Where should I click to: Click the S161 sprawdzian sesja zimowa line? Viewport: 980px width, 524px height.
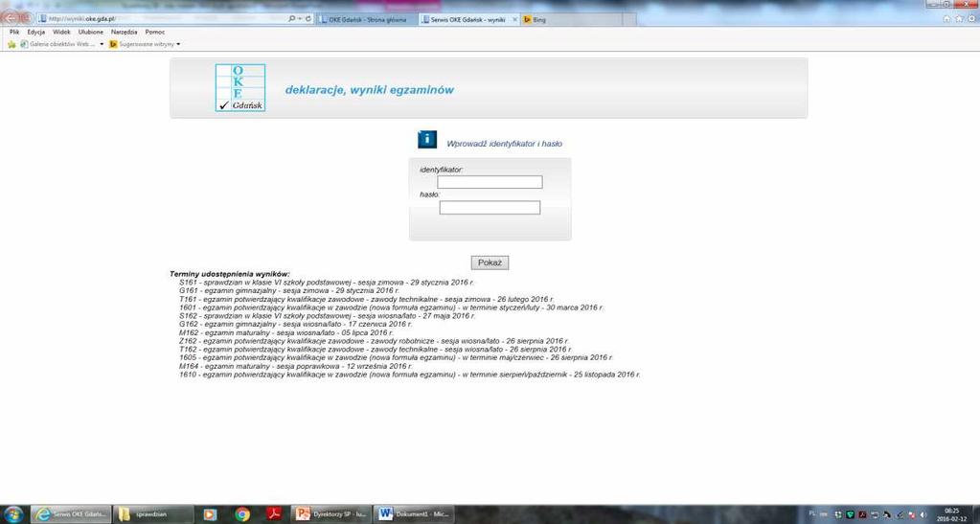tap(327, 283)
